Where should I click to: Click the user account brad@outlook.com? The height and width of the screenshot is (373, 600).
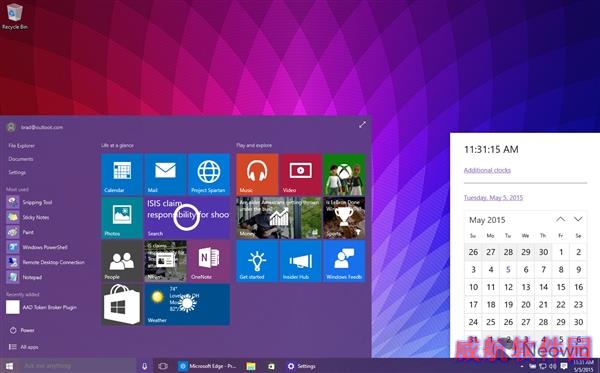[x=35, y=127]
